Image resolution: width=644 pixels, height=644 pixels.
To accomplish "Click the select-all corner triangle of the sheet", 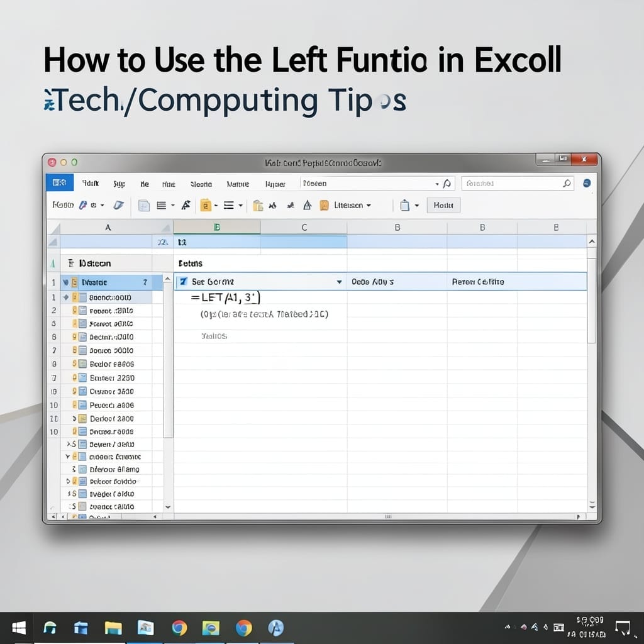I will click(x=54, y=228).
